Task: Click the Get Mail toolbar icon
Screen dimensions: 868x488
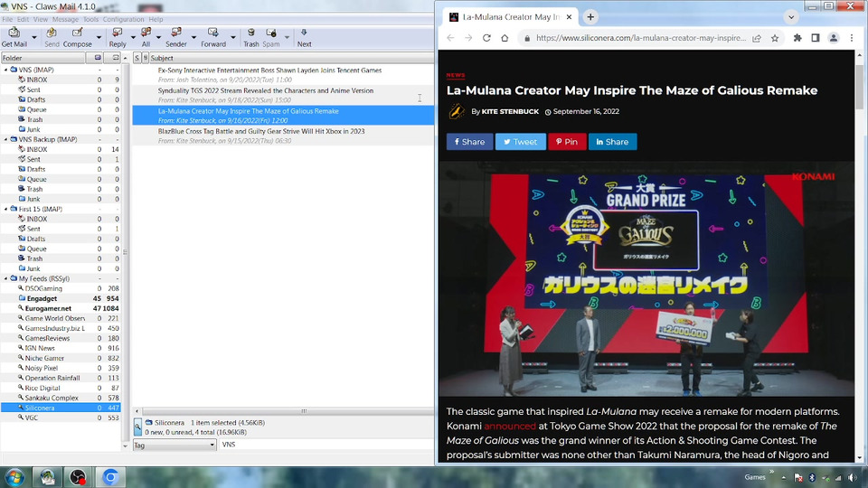Action: click(x=14, y=37)
